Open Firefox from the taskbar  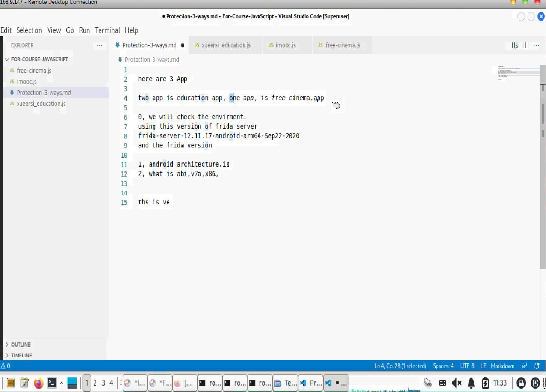[x=38, y=383]
